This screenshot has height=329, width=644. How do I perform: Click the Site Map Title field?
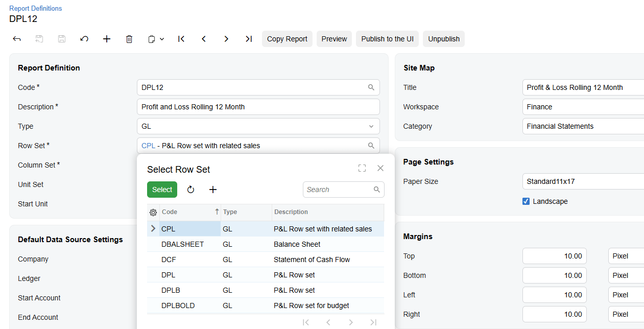pyautogui.click(x=583, y=87)
